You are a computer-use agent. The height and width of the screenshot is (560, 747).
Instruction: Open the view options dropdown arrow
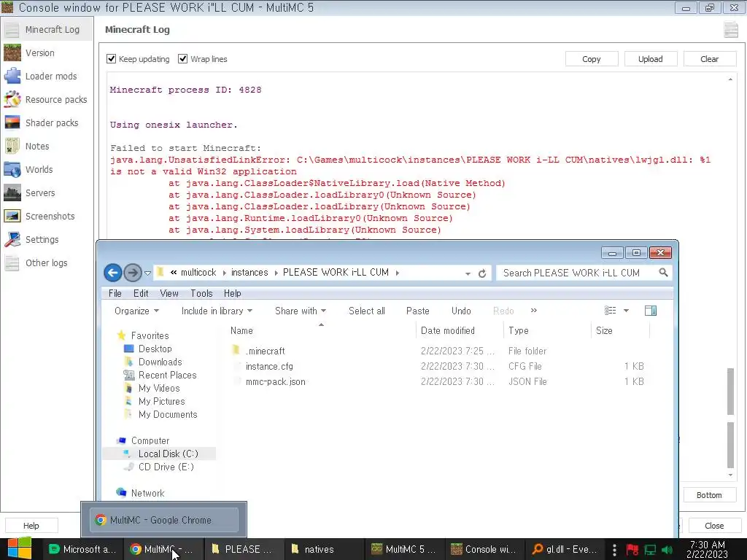click(x=627, y=311)
